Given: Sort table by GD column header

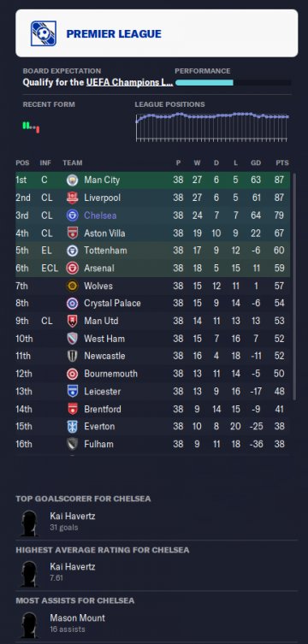Looking at the screenshot, I should [256, 163].
